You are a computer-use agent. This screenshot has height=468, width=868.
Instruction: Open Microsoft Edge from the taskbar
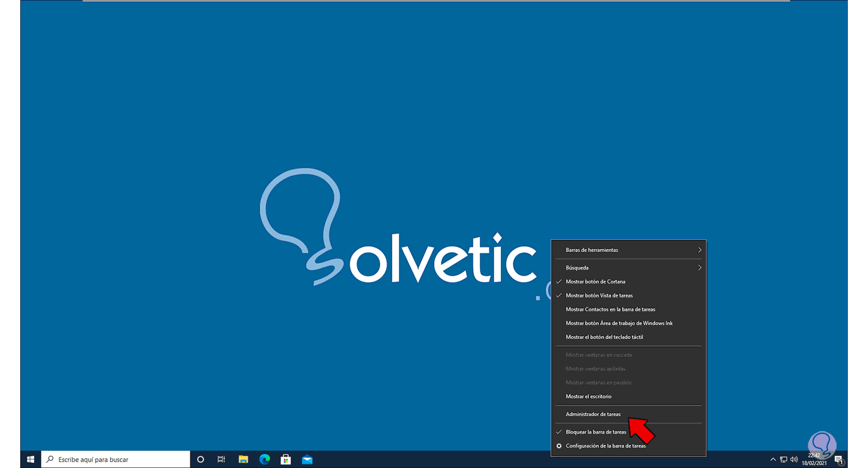coord(264,459)
